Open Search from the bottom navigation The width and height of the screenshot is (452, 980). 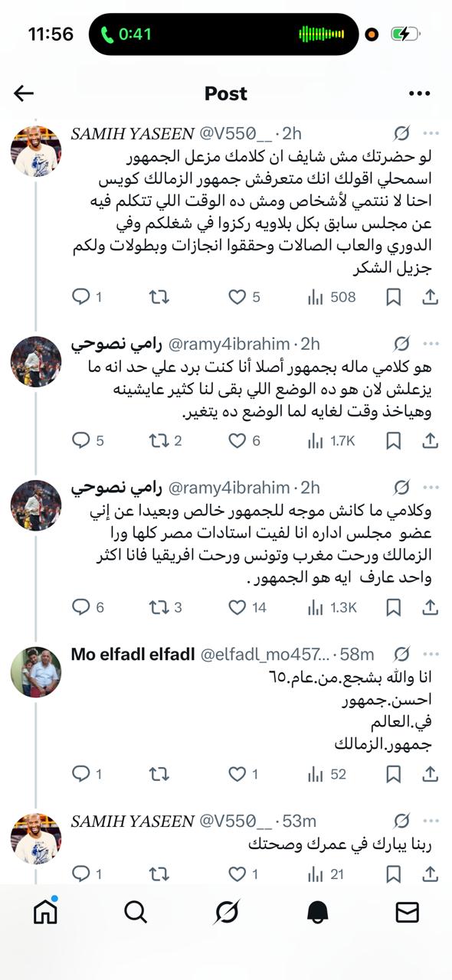(136, 911)
